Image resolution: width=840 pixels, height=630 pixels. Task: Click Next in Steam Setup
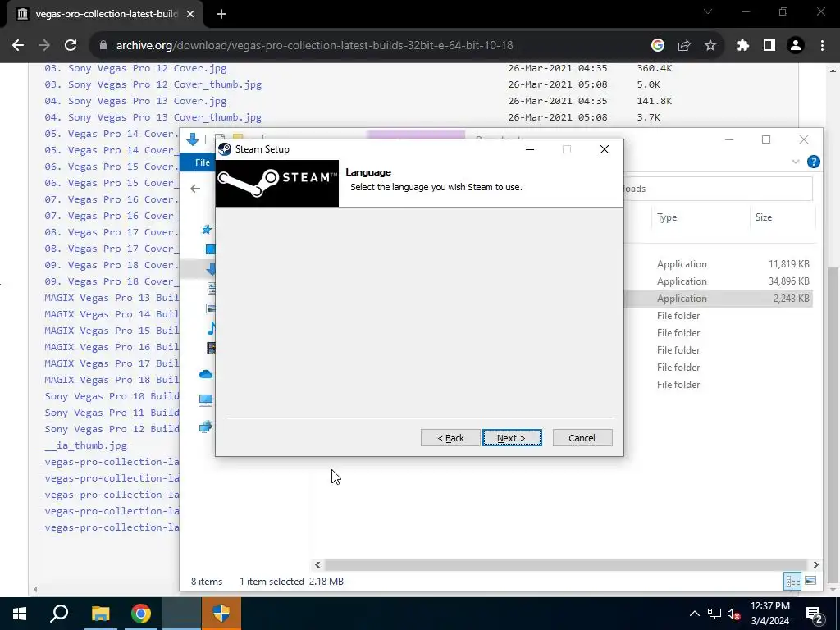click(x=512, y=438)
